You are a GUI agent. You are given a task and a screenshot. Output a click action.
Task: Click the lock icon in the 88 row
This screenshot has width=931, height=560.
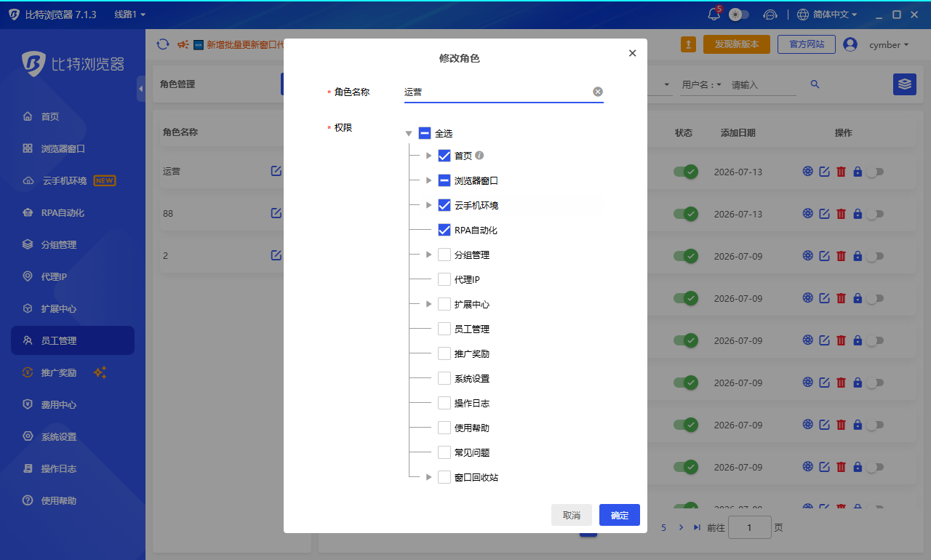coord(858,214)
